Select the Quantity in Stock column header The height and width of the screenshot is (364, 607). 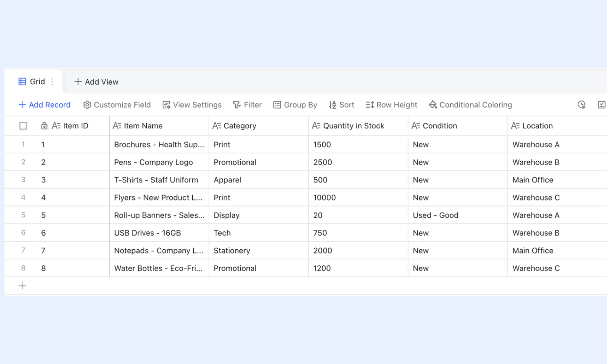358,126
